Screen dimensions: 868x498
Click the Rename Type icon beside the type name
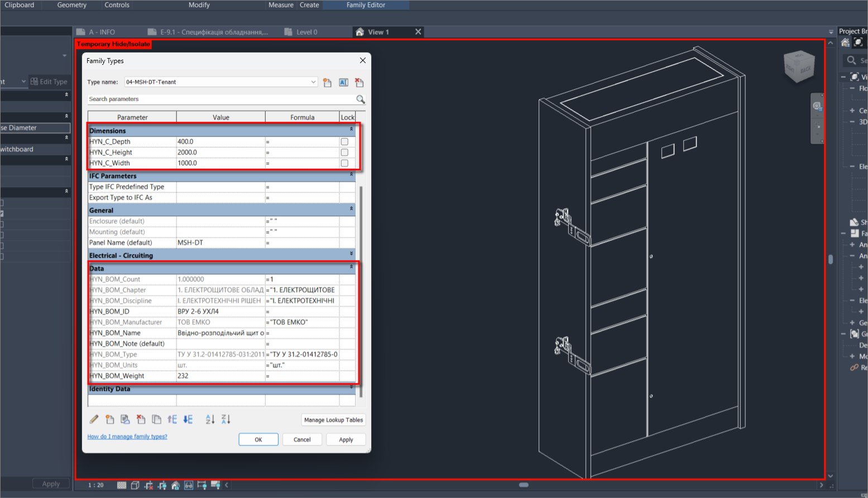(343, 83)
